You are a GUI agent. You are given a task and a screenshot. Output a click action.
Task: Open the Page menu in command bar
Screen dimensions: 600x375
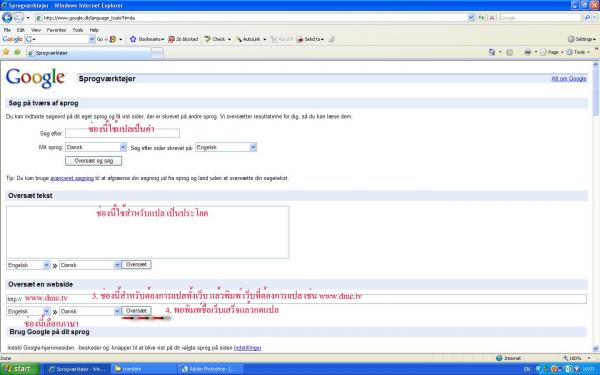pos(551,52)
